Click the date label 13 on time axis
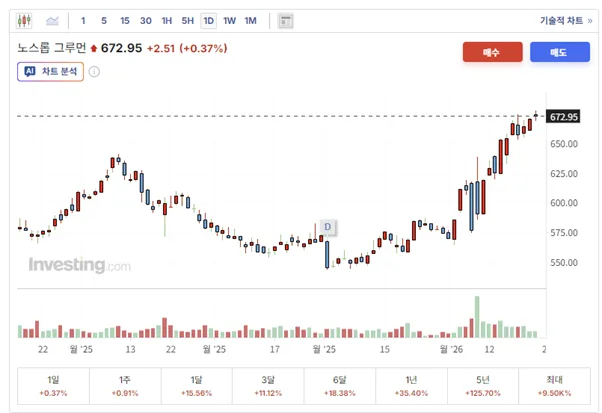This screenshot has height=413, width=602. coord(131,349)
